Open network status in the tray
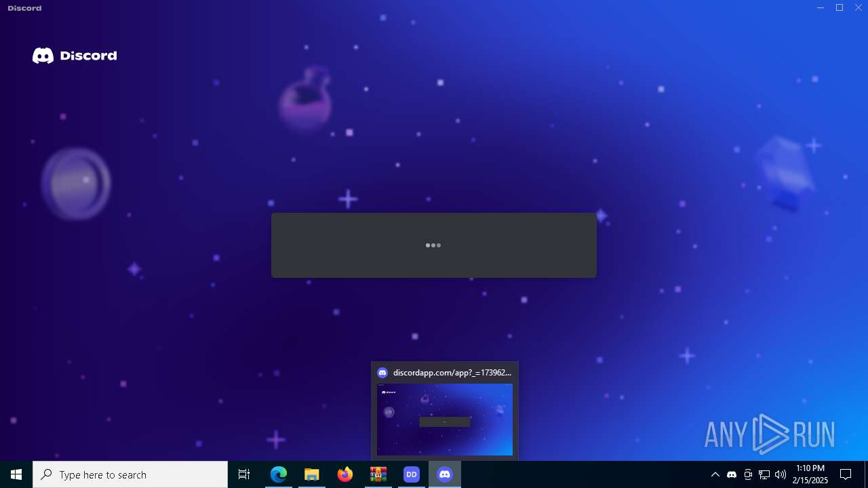 pos(764,474)
